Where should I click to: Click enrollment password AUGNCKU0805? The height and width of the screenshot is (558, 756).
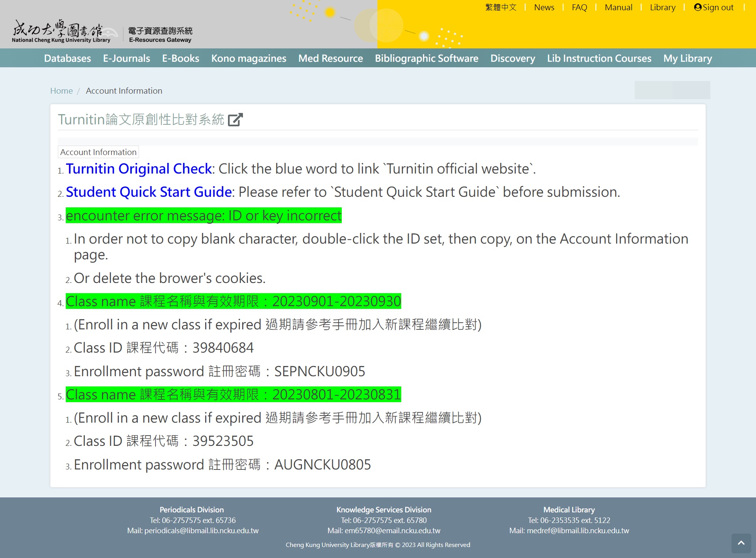222,465
